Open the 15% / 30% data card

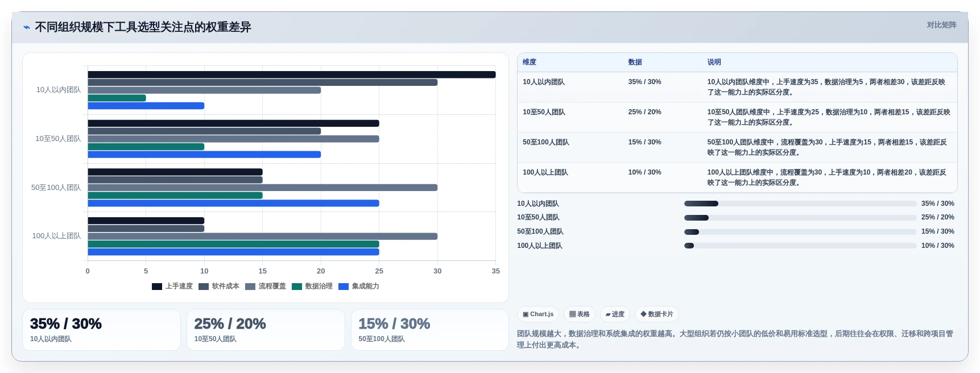pos(430,330)
